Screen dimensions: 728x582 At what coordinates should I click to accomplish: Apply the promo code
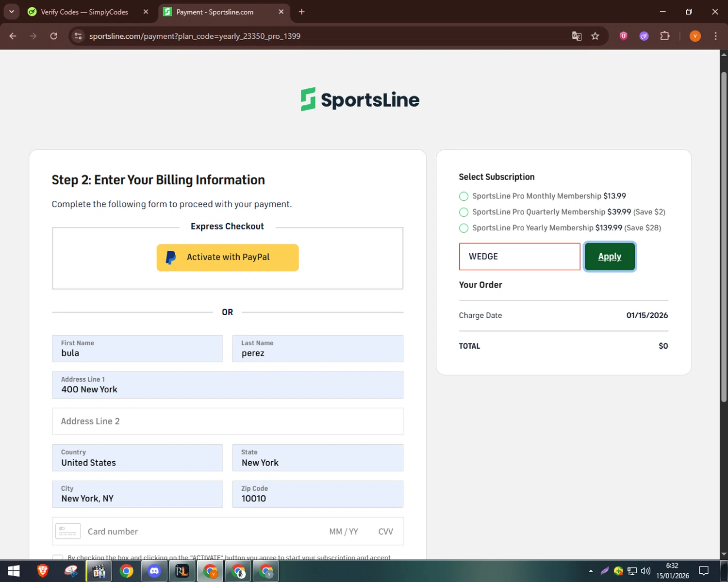tap(610, 257)
